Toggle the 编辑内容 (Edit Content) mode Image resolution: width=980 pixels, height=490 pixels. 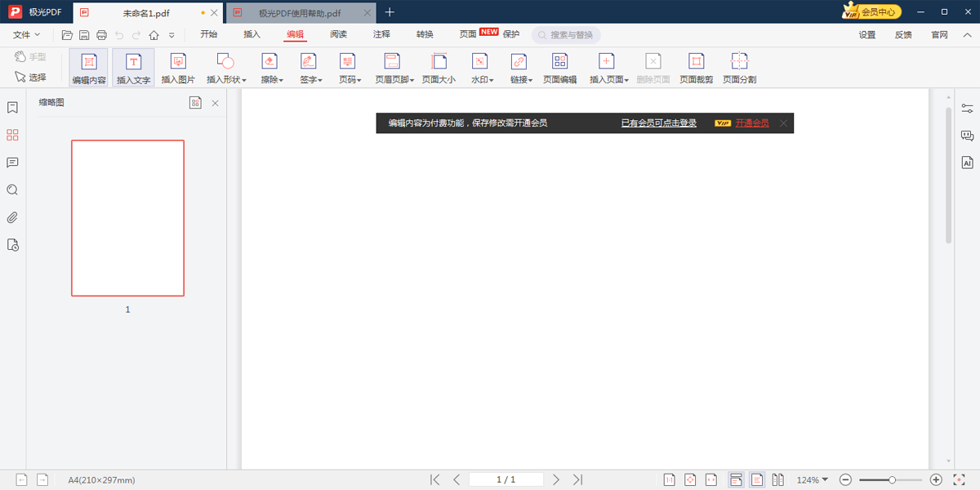click(x=89, y=68)
